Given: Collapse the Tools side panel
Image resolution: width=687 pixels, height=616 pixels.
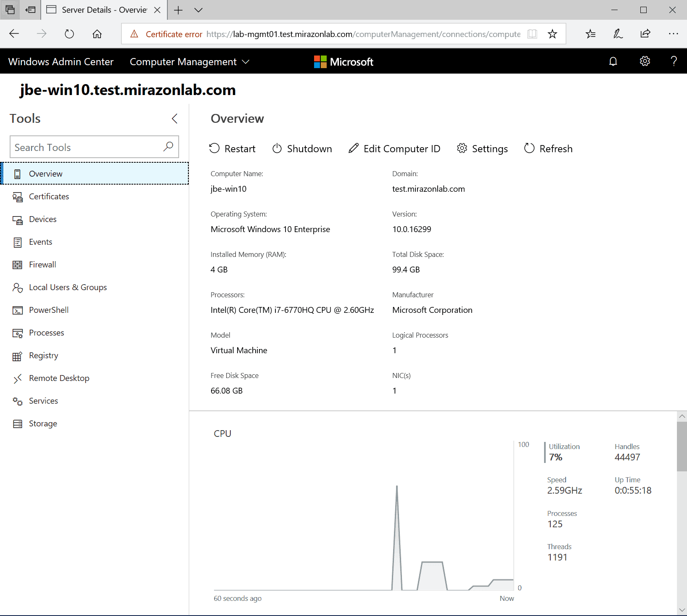Looking at the screenshot, I should 174,119.
